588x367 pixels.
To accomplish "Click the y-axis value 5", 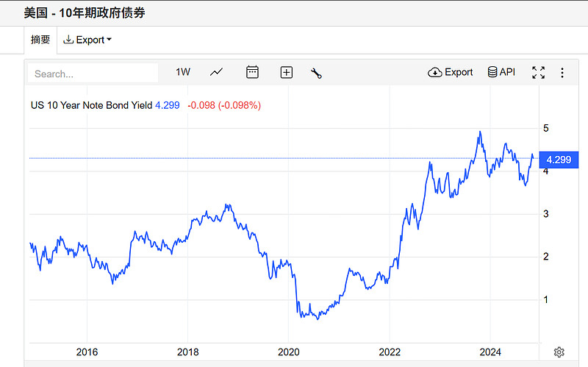I will click(546, 128).
